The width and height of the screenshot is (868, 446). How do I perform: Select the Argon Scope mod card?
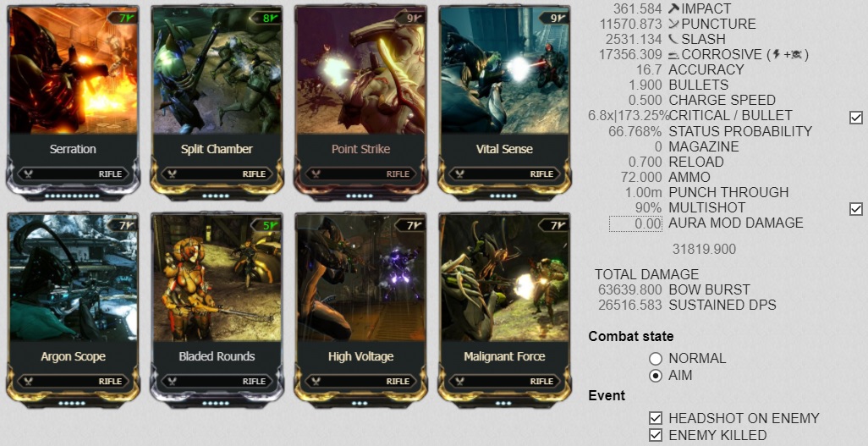tap(73, 311)
